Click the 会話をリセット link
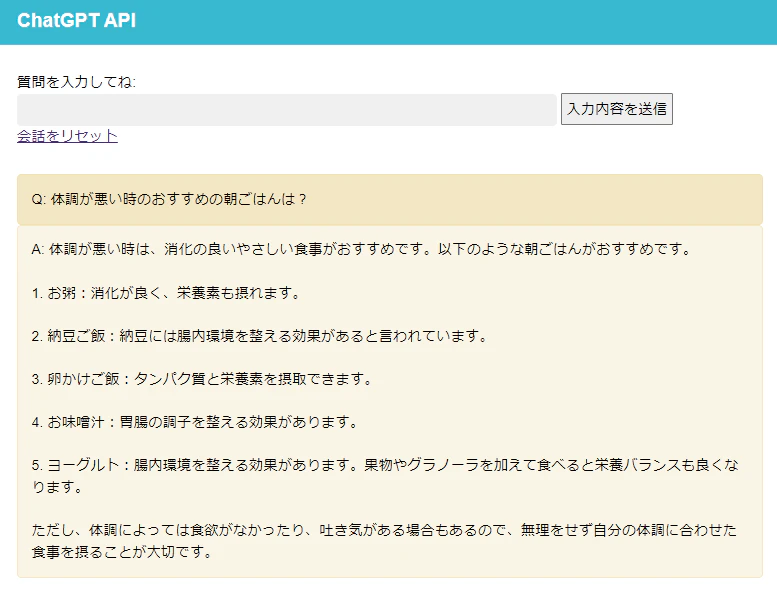Screen dimensions: 777x598 pyautogui.click(x=67, y=136)
